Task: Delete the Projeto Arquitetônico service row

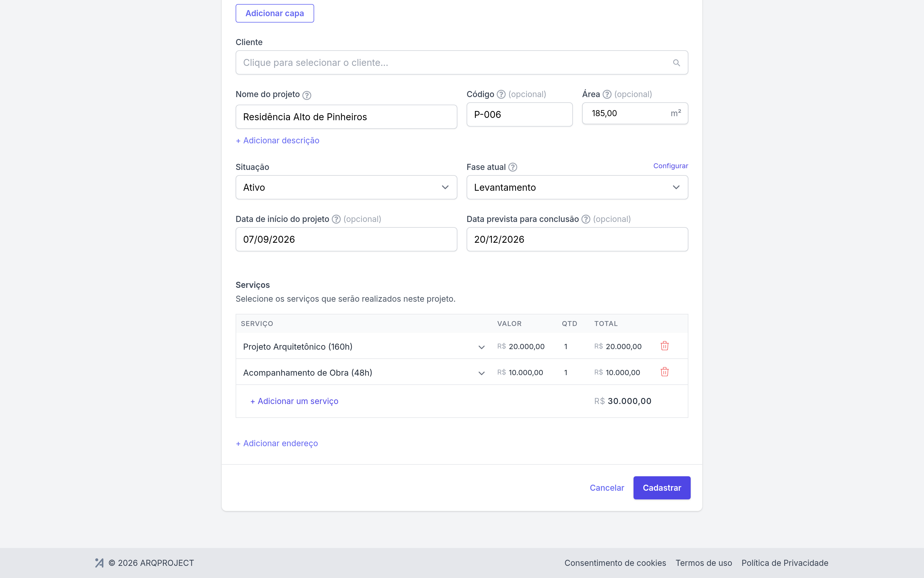Action: pos(664,346)
